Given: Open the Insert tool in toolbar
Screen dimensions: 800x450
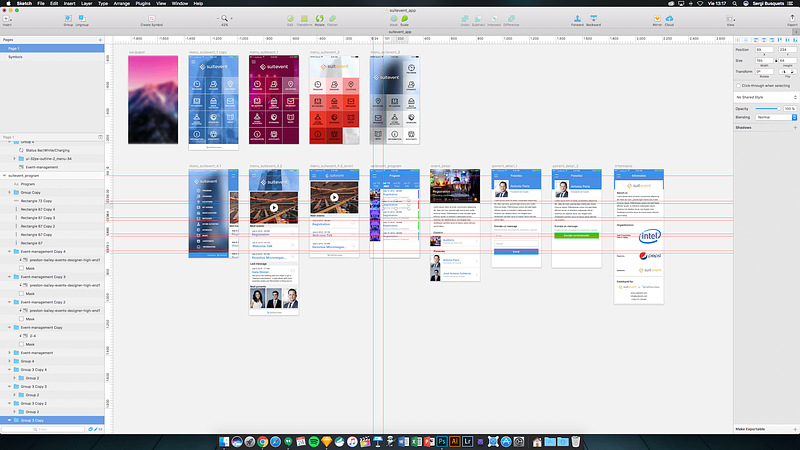Looking at the screenshot, I should 7,19.
